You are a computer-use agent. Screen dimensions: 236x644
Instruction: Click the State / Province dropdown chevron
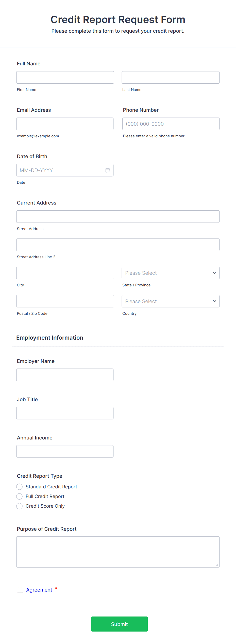pyautogui.click(x=214, y=273)
